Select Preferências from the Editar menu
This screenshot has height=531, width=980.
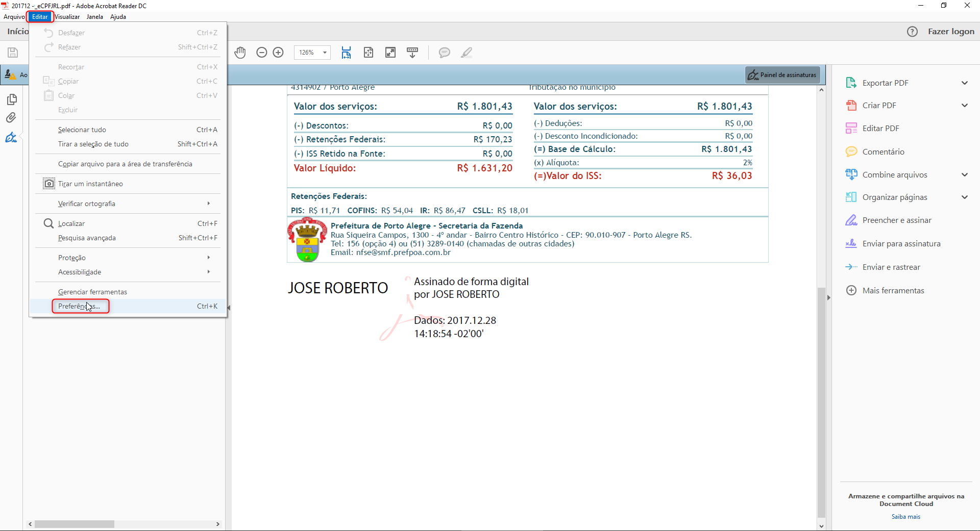80,306
